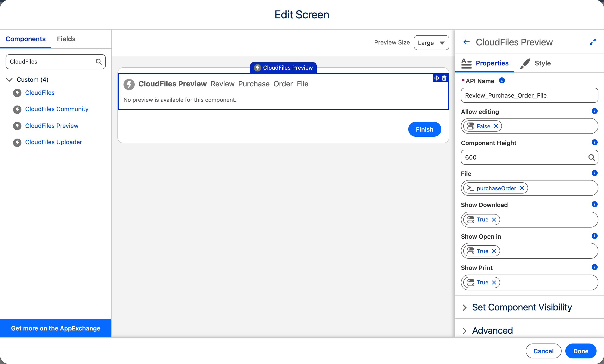Remove the True value from Show Download

494,219
